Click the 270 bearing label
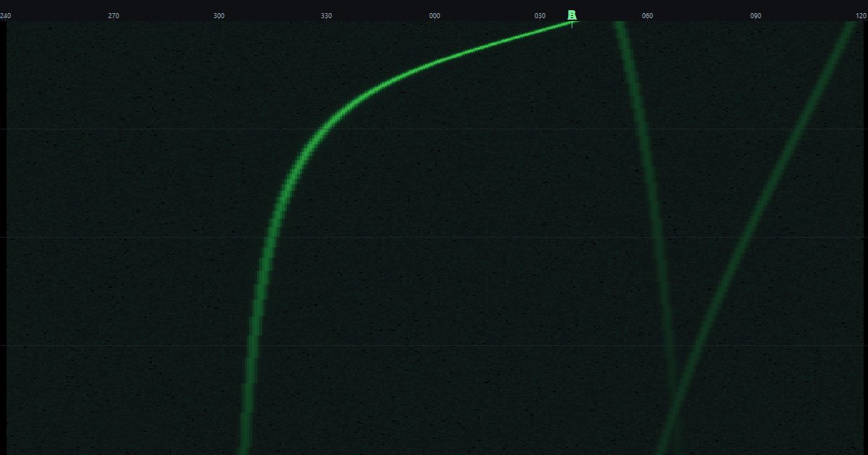Image resolution: width=868 pixels, height=455 pixels. click(x=113, y=16)
